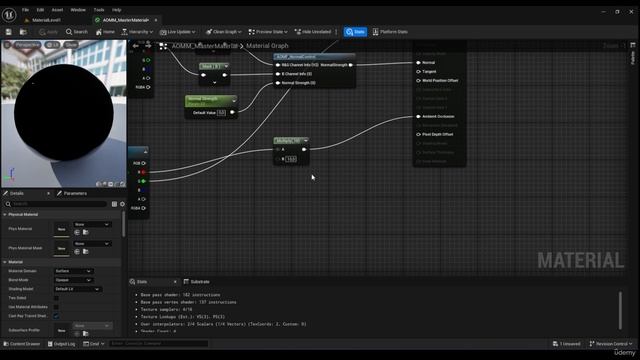Screen dimensions: 640x360
Task: Click the Platform Stats button
Action: [x=390, y=32]
